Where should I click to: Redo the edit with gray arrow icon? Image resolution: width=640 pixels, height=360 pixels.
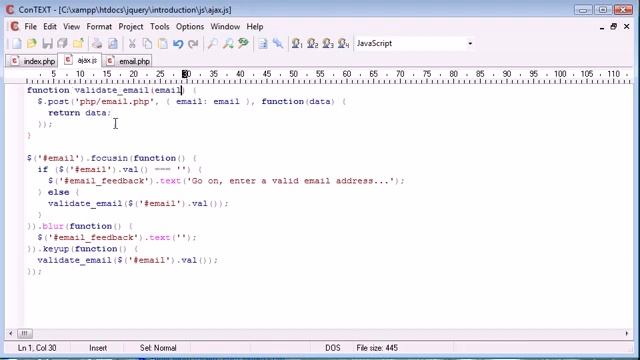193,43
